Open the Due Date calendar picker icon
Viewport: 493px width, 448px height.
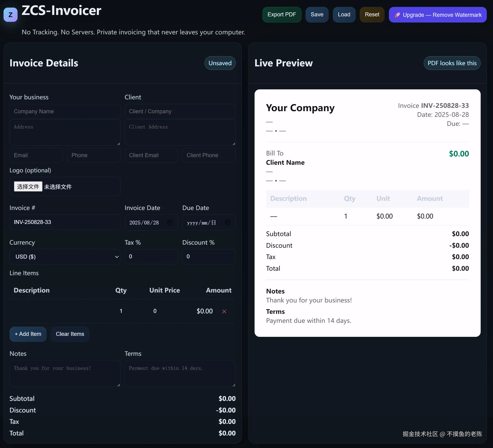[228, 222]
